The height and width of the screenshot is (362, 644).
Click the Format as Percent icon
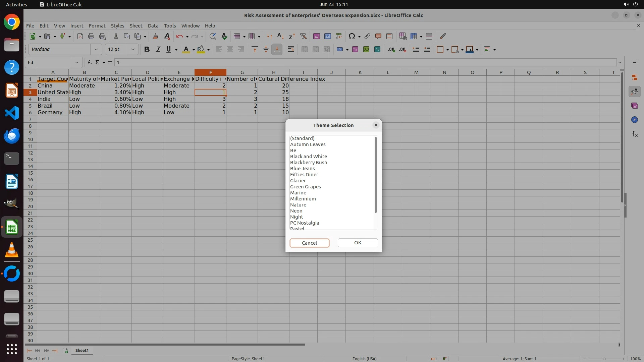coord(355,50)
